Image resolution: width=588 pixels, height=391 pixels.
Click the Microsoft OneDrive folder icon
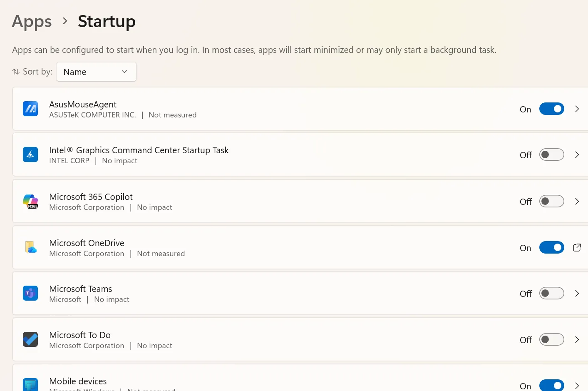click(30, 247)
